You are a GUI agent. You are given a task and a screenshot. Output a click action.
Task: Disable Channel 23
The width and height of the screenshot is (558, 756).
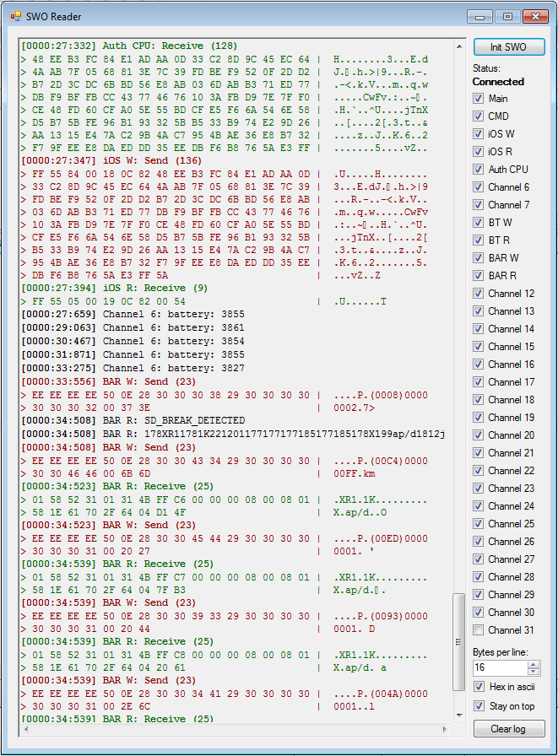(x=478, y=489)
